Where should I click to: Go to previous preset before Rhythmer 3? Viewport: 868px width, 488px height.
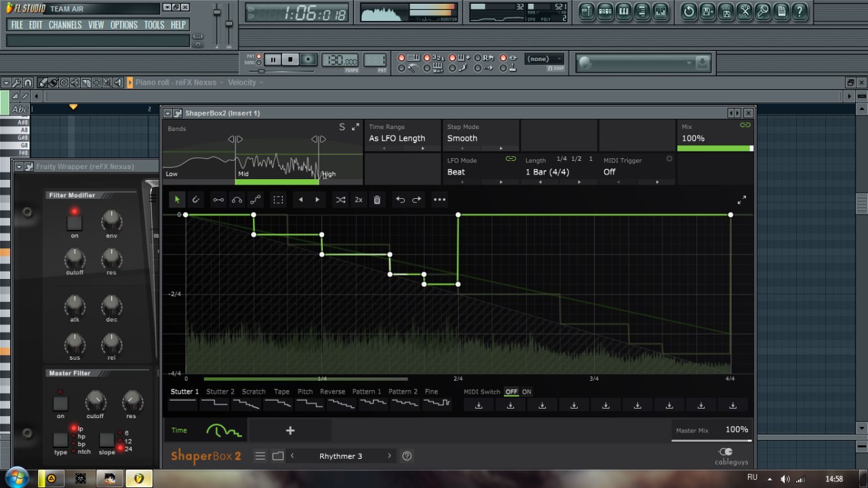point(292,456)
